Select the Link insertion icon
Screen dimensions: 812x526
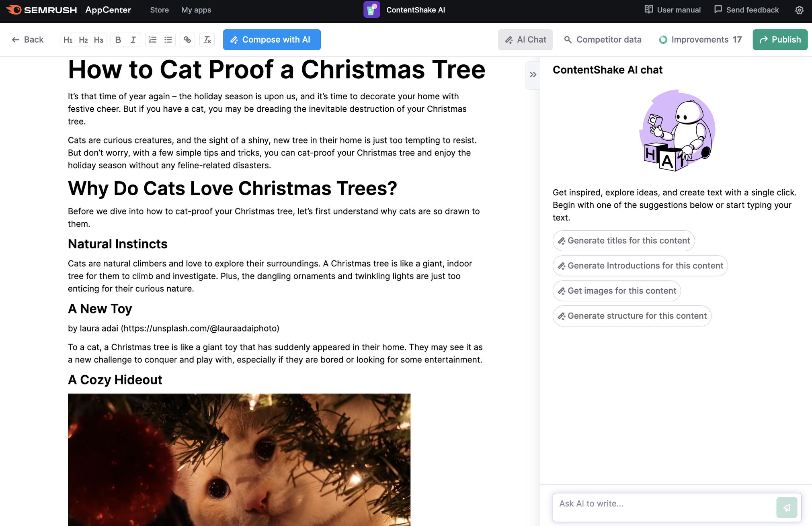click(187, 39)
